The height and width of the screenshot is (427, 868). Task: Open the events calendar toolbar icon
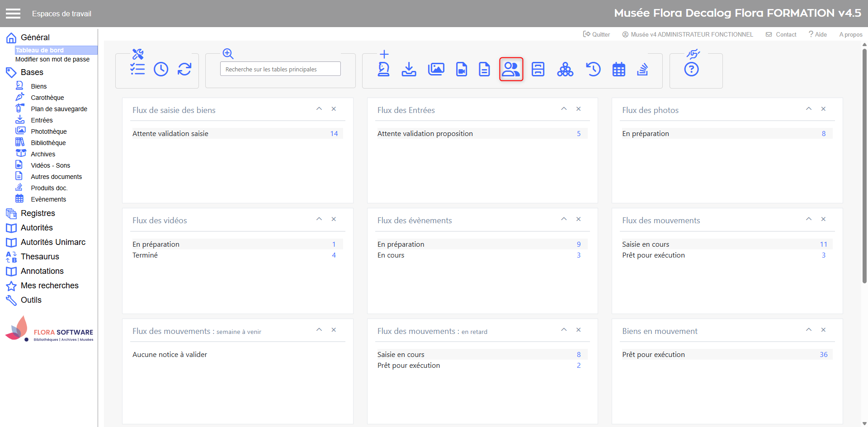pyautogui.click(x=618, y=69)
